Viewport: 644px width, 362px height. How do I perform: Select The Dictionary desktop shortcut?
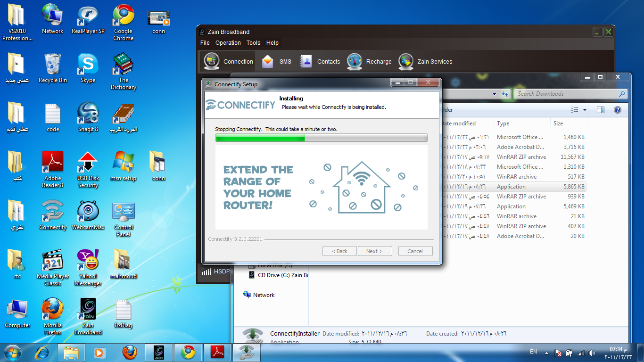point(123,72)
